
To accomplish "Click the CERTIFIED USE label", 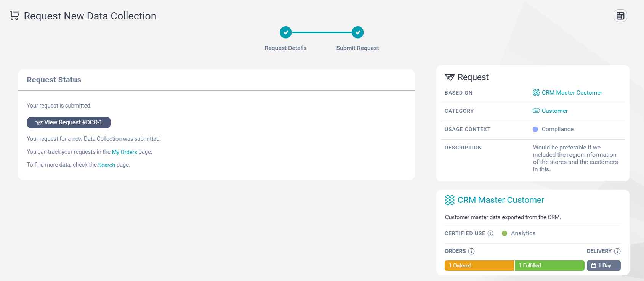I will (x=465, y=233).
